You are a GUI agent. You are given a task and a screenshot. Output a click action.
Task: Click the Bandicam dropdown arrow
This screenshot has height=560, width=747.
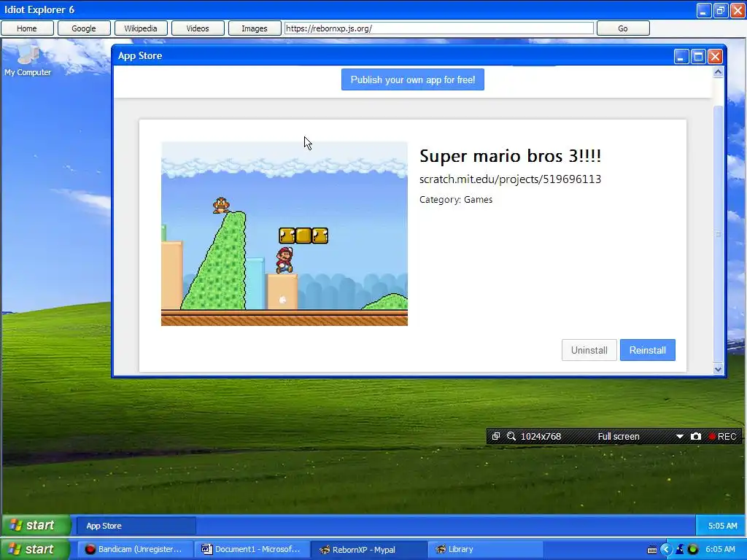[680, 436]
